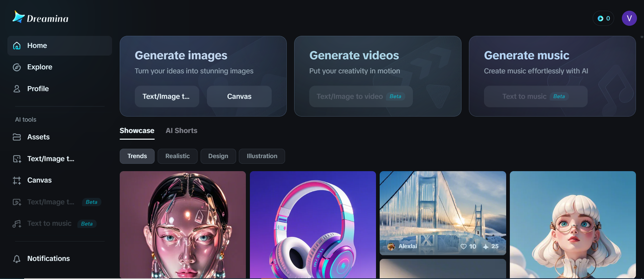Click the Text to music Beta button

click(536, 97)
